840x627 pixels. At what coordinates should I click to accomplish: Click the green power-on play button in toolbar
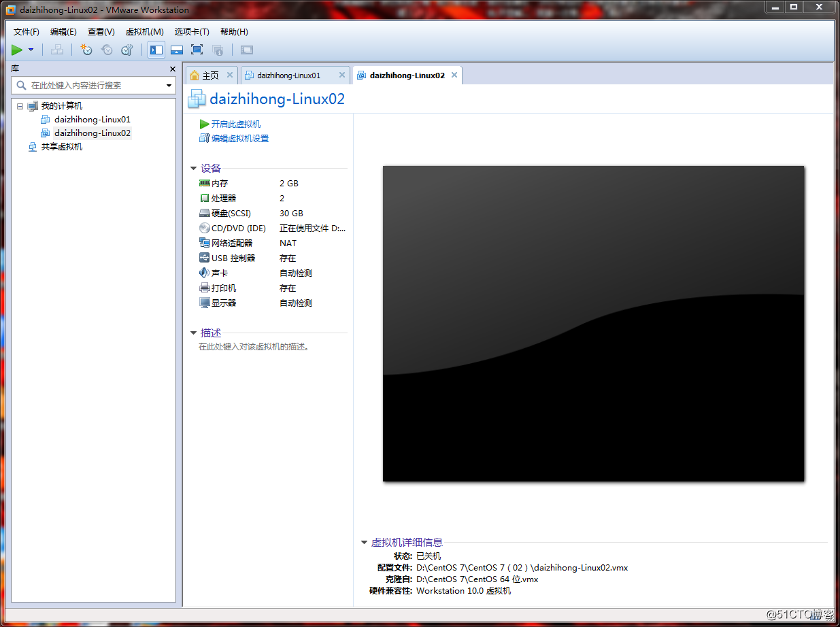point(17,50)
